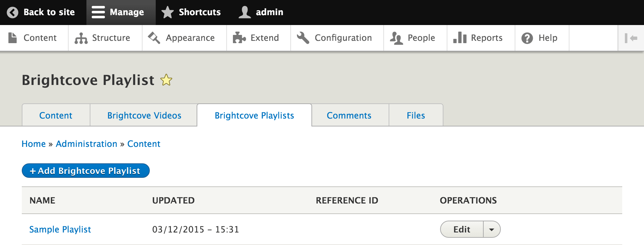Go to Content breadcrumb link
Screen dimensions: 644x245
click(x=144, y=144)
